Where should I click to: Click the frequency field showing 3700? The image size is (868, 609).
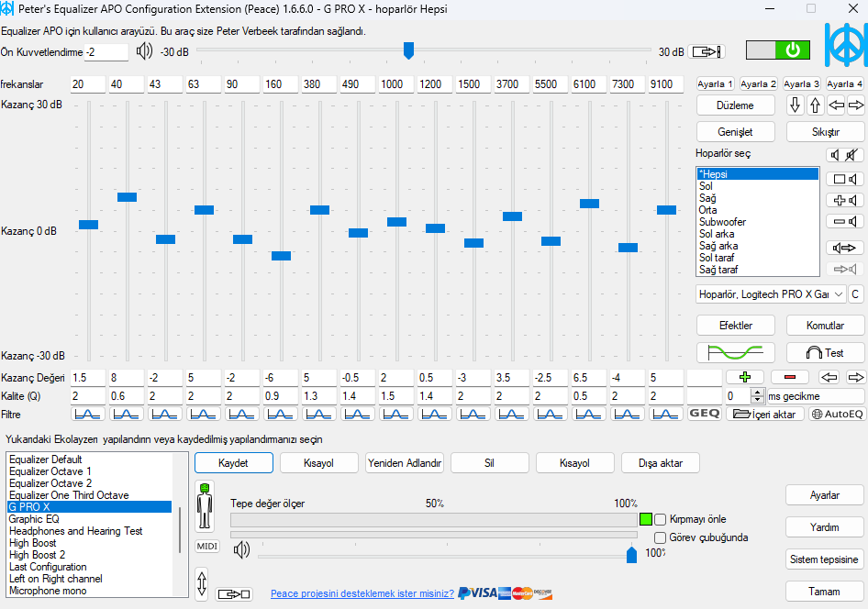511,84
